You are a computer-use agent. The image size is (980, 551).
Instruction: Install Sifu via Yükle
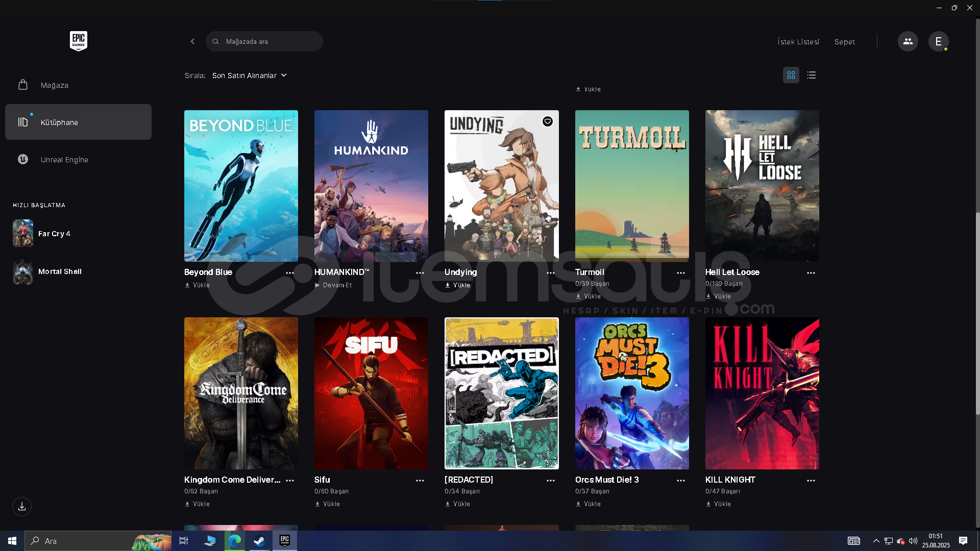[x=327, y=504]
